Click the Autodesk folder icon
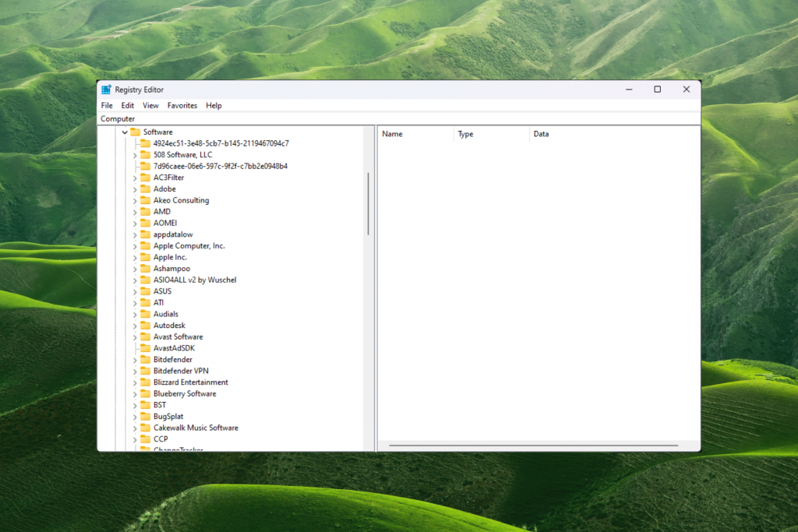 tap(146, 326)
